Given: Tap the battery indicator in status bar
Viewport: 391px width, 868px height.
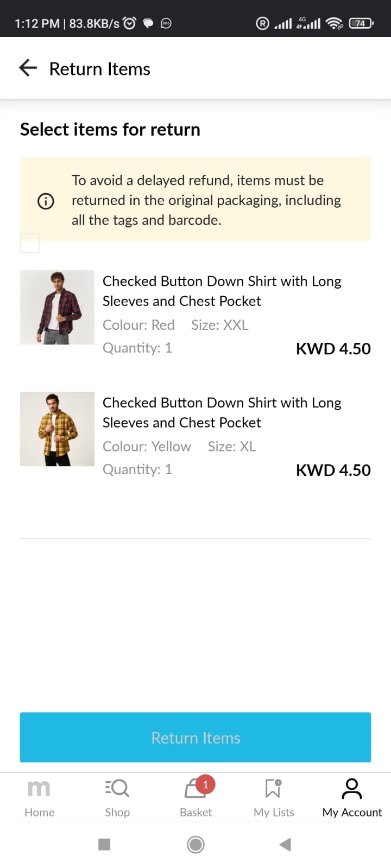Looking at the screenshot, I should (x=361, y=23).
